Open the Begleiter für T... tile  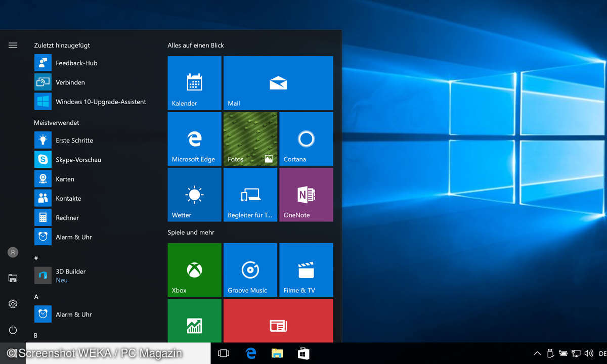coord(250,195)
